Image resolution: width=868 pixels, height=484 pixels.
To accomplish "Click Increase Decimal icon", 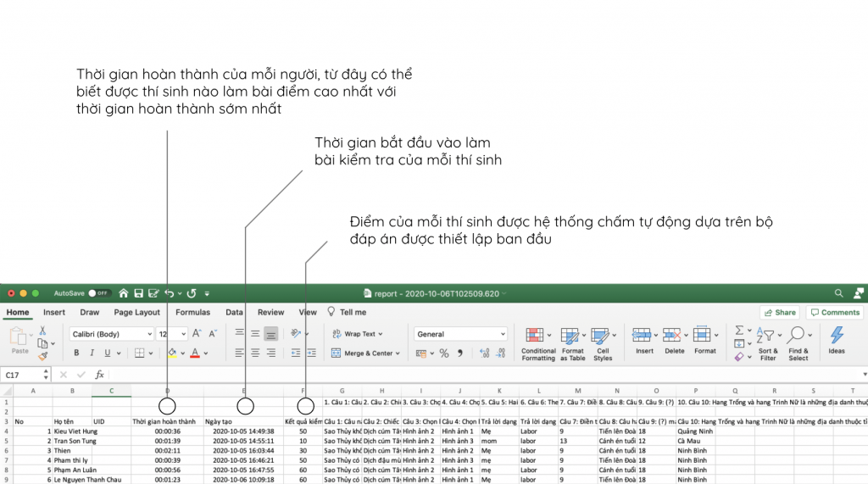I will (x=484, y=353).
